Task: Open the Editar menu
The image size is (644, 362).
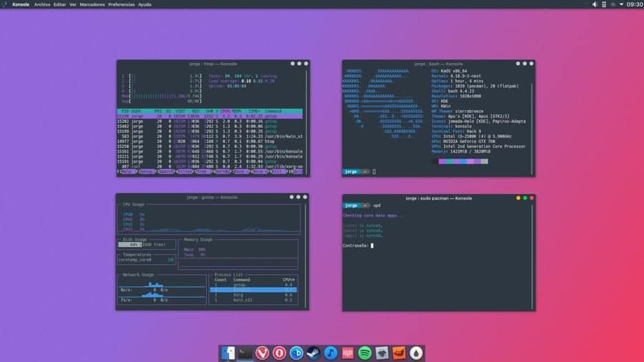Action: [59, 4]
